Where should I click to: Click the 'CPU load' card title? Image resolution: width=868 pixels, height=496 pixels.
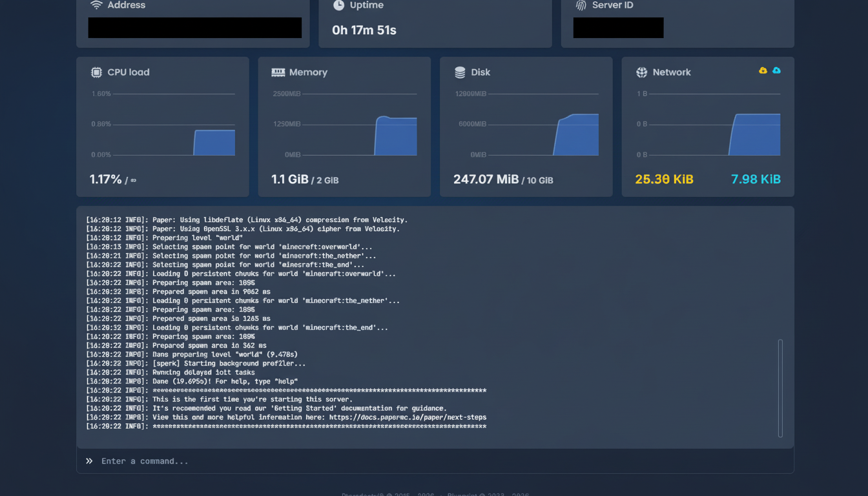129,72
